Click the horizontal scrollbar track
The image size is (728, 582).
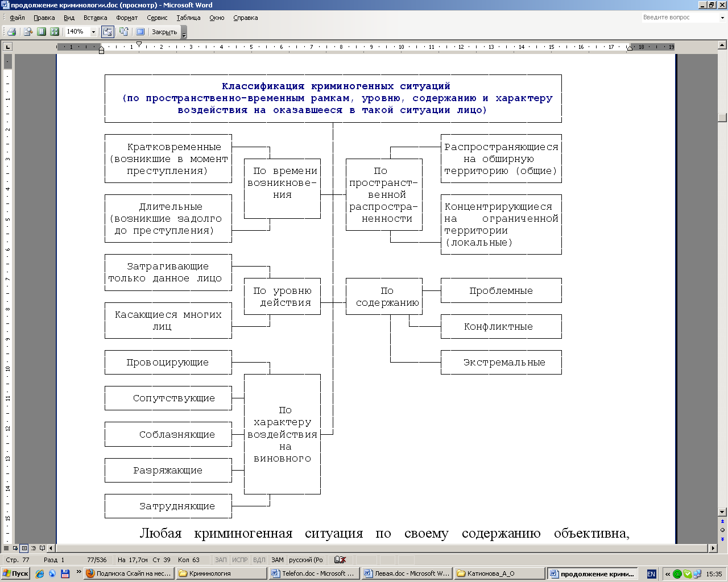[x=382, y=548]
